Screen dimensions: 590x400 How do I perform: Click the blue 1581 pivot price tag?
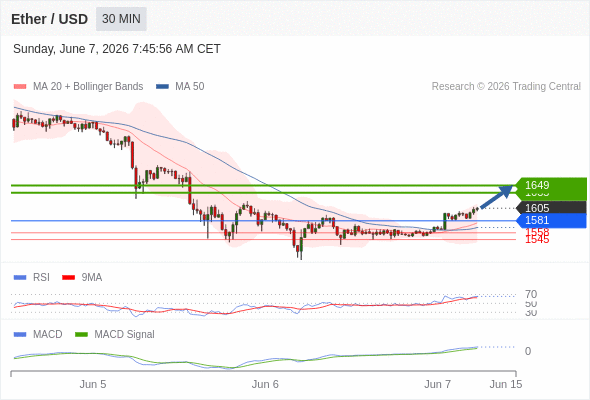click(551, 221)
